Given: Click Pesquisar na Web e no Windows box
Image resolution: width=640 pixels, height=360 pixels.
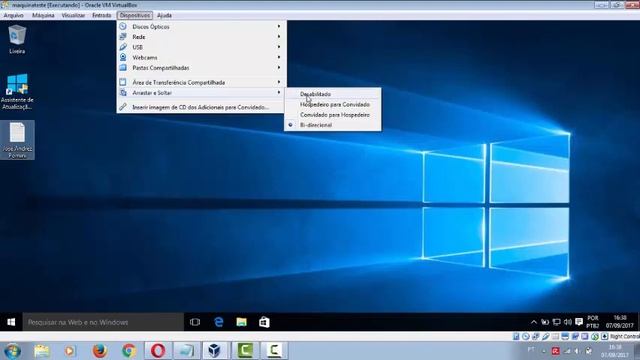Looking at the screenshot, I should coord(103,322).
